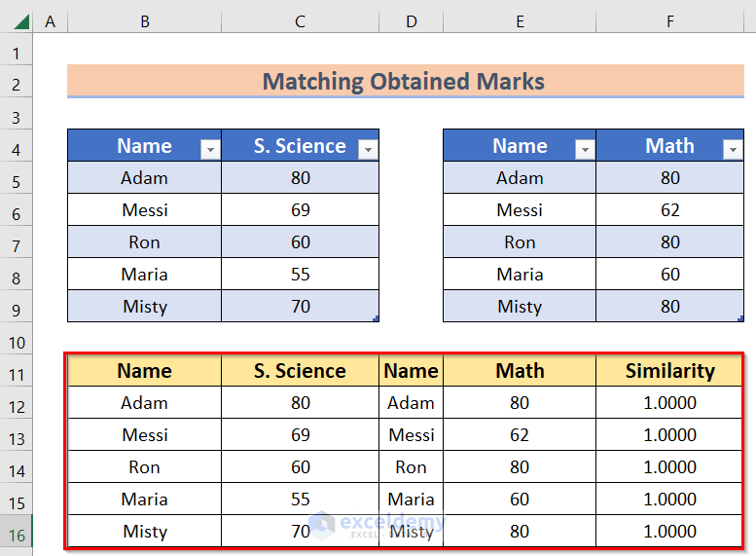Open the filter dropdown on S. Science header
756x556 pixels.
point(367,149)
